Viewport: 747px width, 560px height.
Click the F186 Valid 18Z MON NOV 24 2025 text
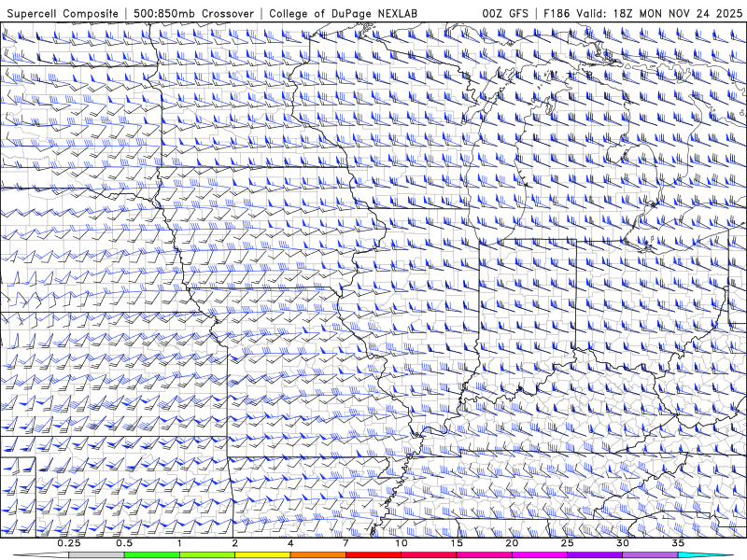click(x=642, y=13)
